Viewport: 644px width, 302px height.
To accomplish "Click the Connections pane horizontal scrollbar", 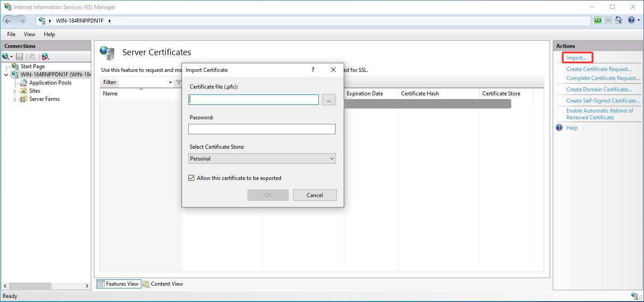I will pyautogui.click(x=30, y=286).
